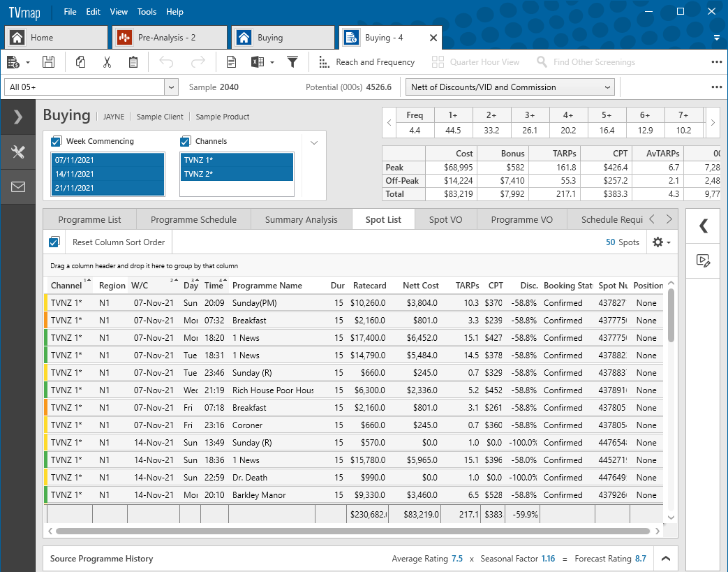
Task: Click Reset Column Sort Order button
Action: click(119, 242)
